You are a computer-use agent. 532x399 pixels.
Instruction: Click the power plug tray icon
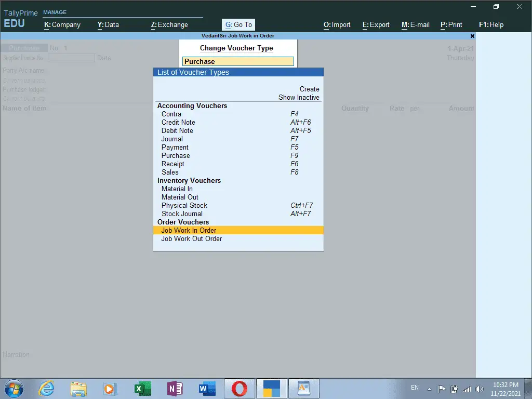(454, 389)
